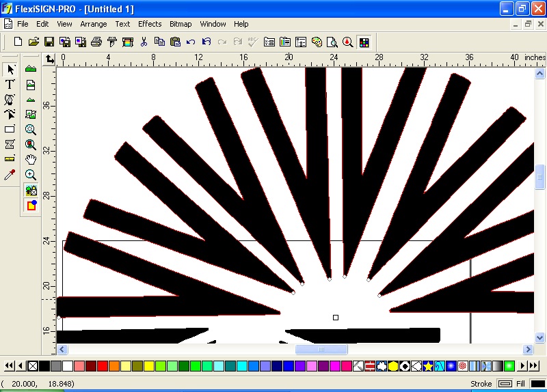Click the Cut/Plot cutter icon
Image resolution: width=547 pixels, height=392 pixels.
(112, 42)
